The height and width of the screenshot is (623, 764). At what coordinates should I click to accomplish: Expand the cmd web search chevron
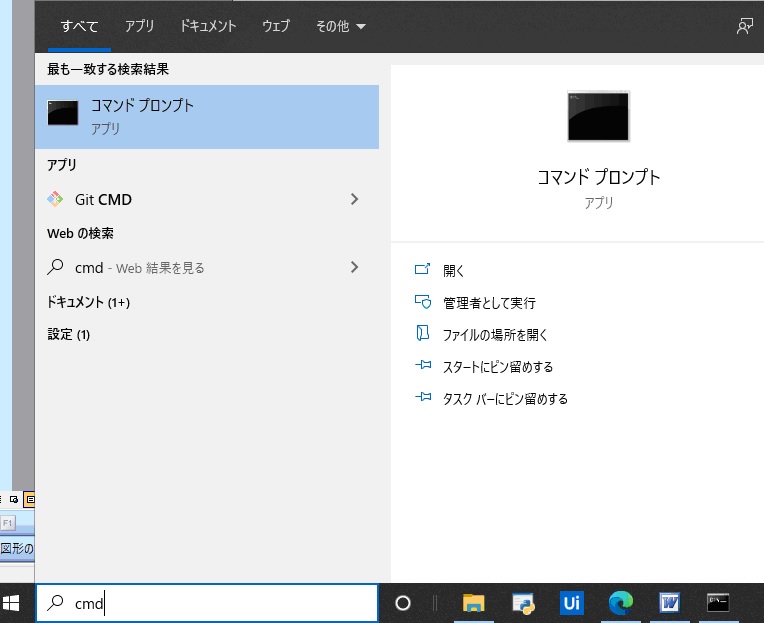(x=354, y=267)
